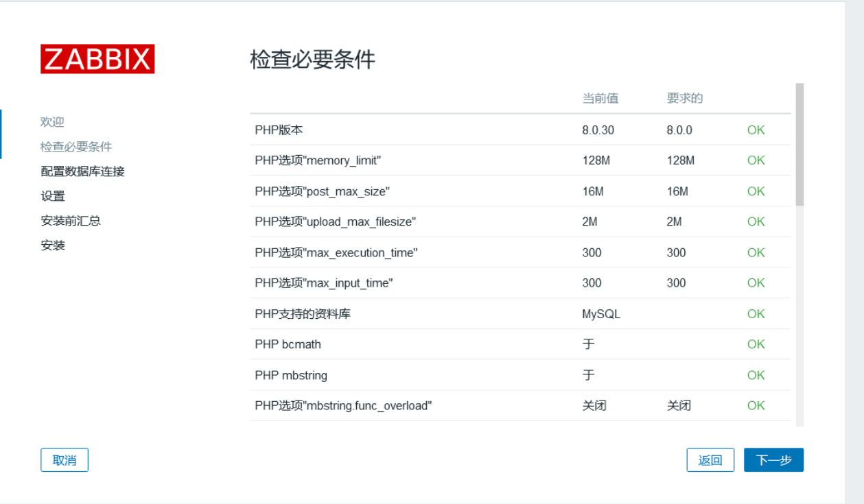Click OK status for post_max_size
This screenshot has height=504, width=864.
coord(756,191)
